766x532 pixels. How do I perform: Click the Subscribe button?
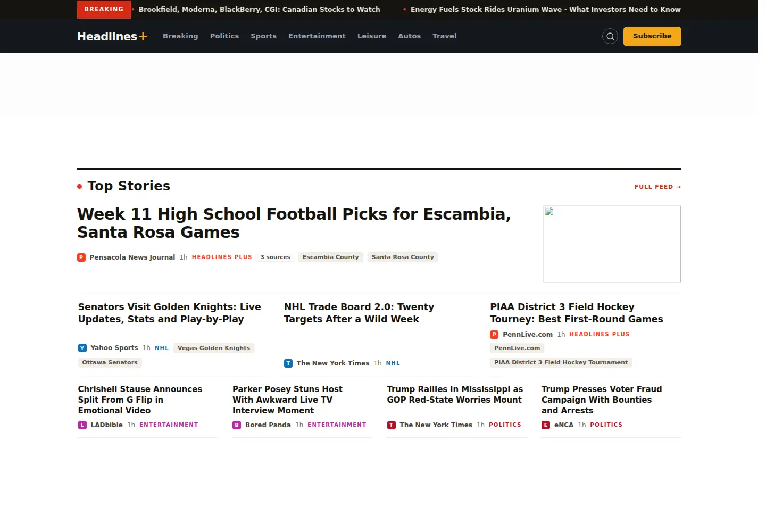tap(652, 36)
